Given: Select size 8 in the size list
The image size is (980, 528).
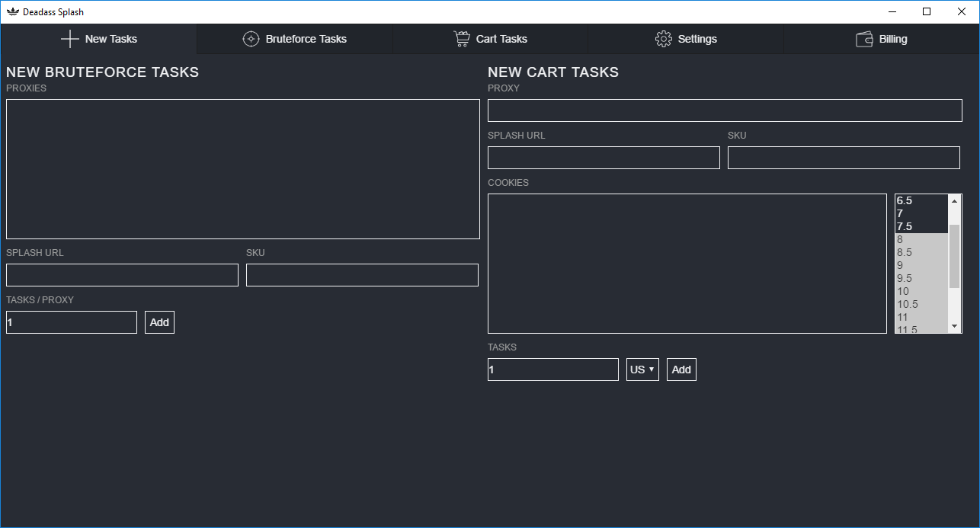Looking at the screenshot, I should click(x=921, y=239).
